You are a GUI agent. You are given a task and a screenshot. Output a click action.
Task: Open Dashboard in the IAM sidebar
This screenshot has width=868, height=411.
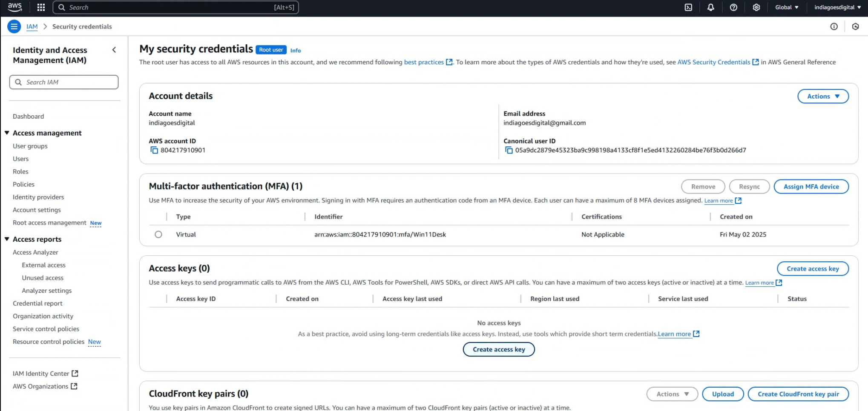28,116
